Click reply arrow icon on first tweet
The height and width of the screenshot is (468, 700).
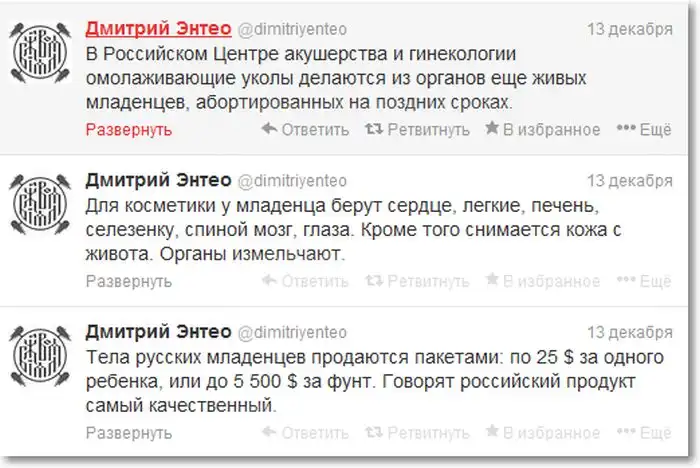pos(269,129)
